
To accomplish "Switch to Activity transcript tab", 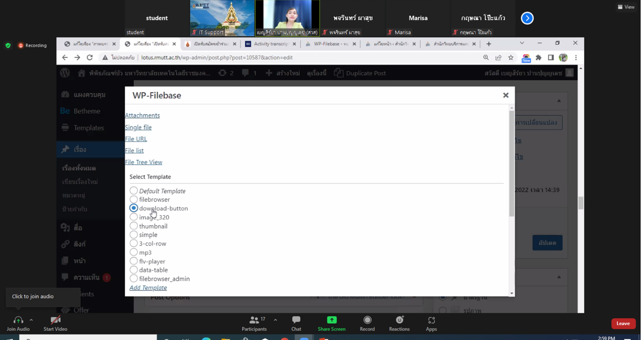I will (x=271, y=44).
